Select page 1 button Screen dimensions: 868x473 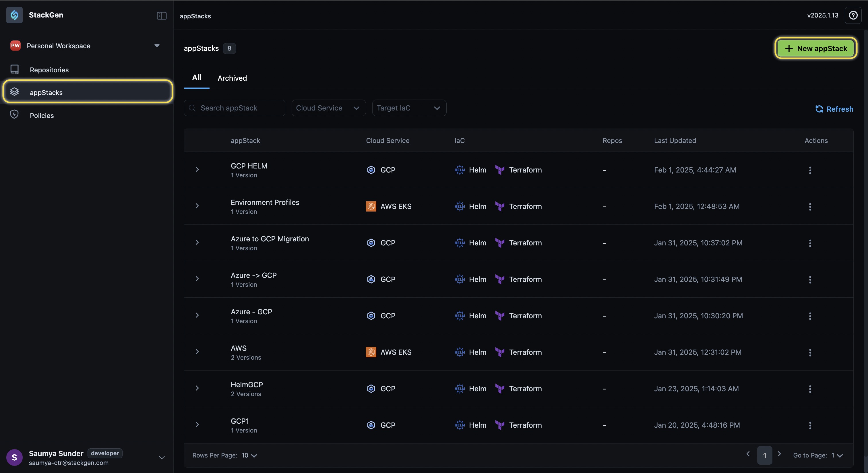[x=765, y=455]
